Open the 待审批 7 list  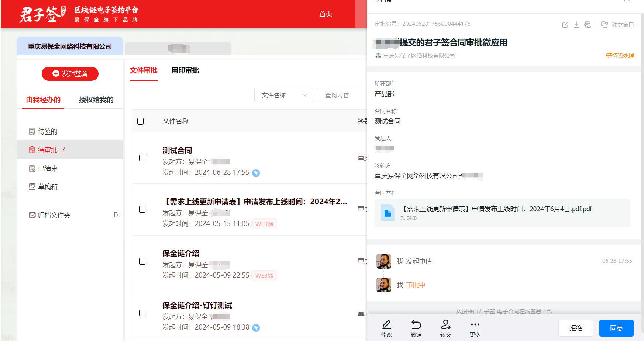(x=70, y=150)
